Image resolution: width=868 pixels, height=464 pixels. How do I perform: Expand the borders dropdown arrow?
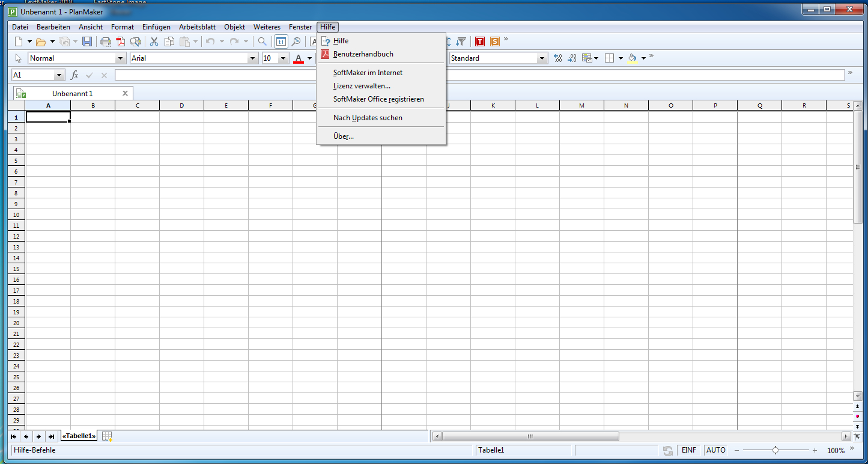tap(621, 58)
